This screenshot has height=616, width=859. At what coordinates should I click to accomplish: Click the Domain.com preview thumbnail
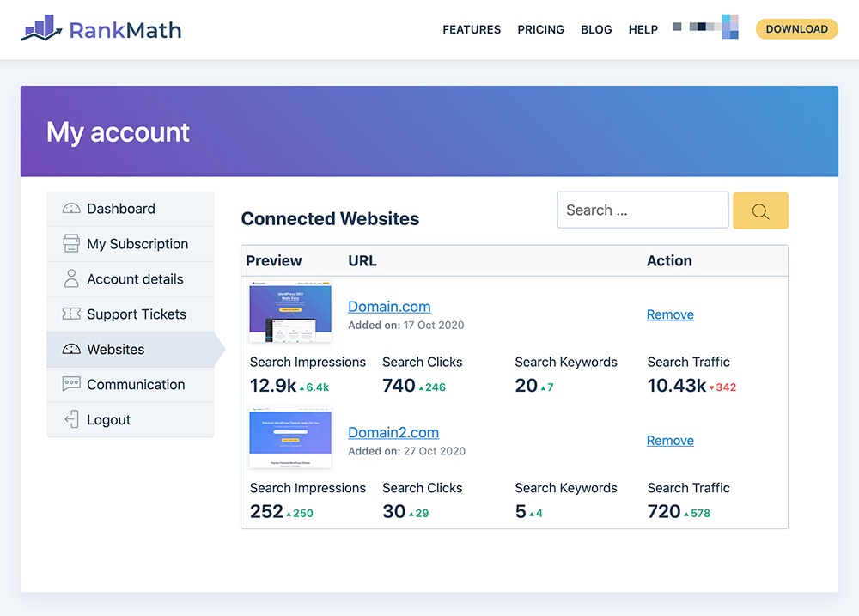(289, 311)
